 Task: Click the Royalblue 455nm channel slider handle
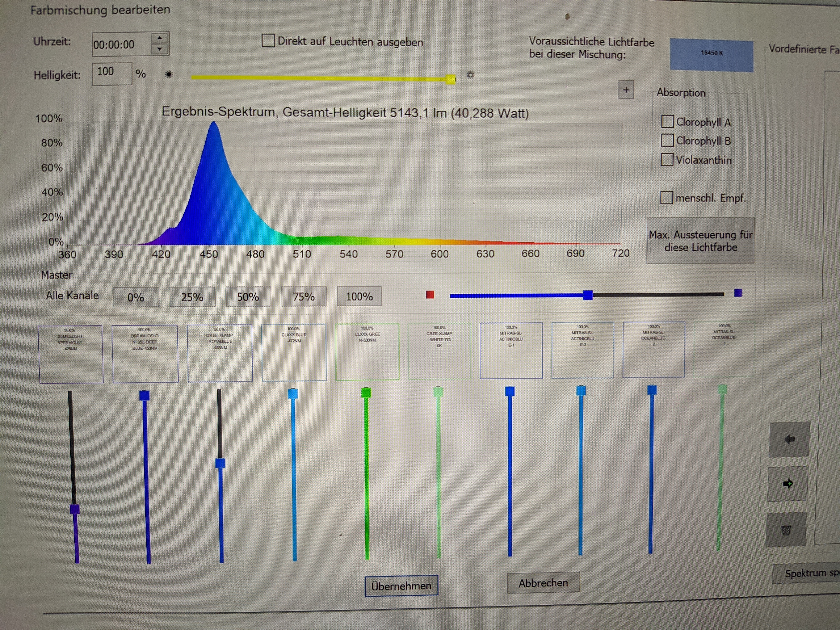220,463
